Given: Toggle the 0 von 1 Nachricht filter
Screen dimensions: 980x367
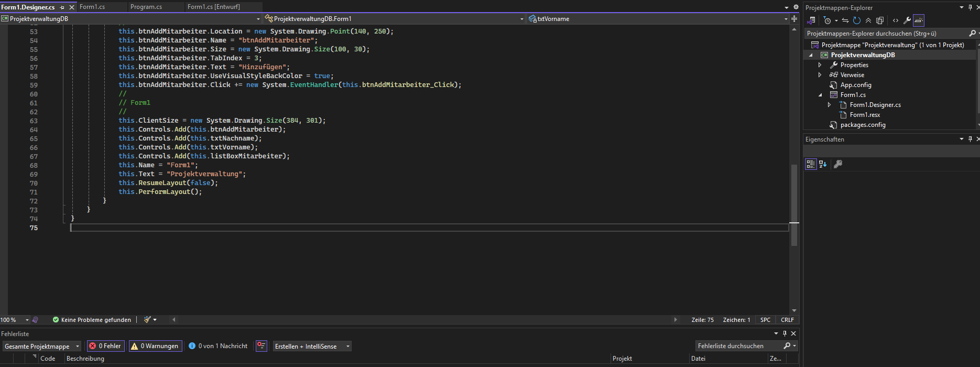Looking at the screenshot, I should (218, 346).
